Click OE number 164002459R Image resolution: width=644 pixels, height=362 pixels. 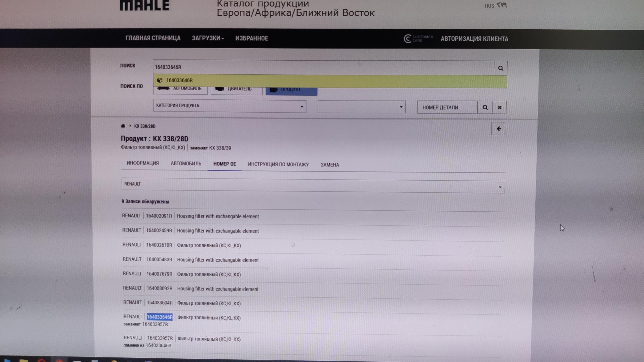coord(159,230)
